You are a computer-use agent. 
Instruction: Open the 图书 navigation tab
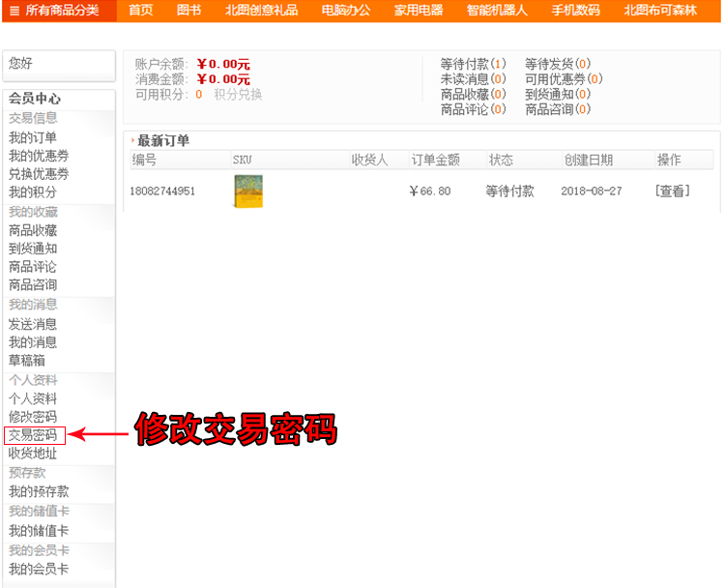189,11
